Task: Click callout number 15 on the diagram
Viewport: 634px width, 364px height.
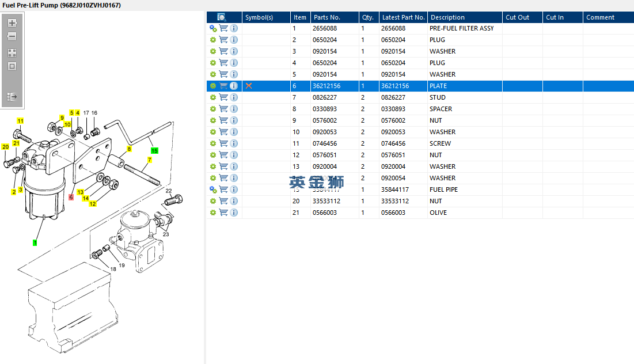Action: pyautogui.click(x=154, y=150)
